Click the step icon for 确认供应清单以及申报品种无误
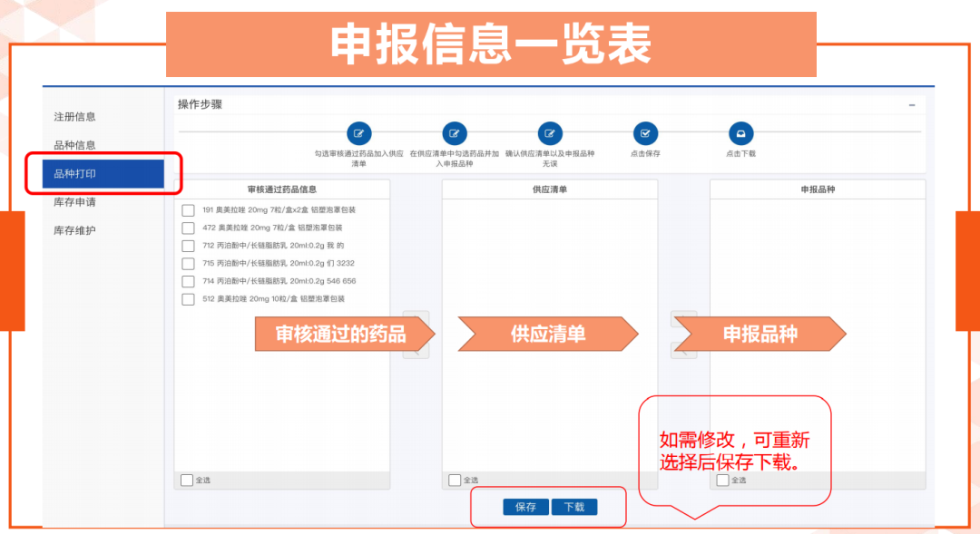 [549, 133]
